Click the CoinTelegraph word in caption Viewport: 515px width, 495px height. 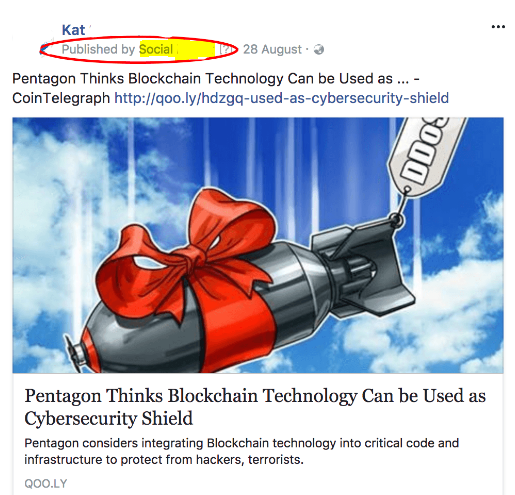pyautogui.click(x=61, y=98)
